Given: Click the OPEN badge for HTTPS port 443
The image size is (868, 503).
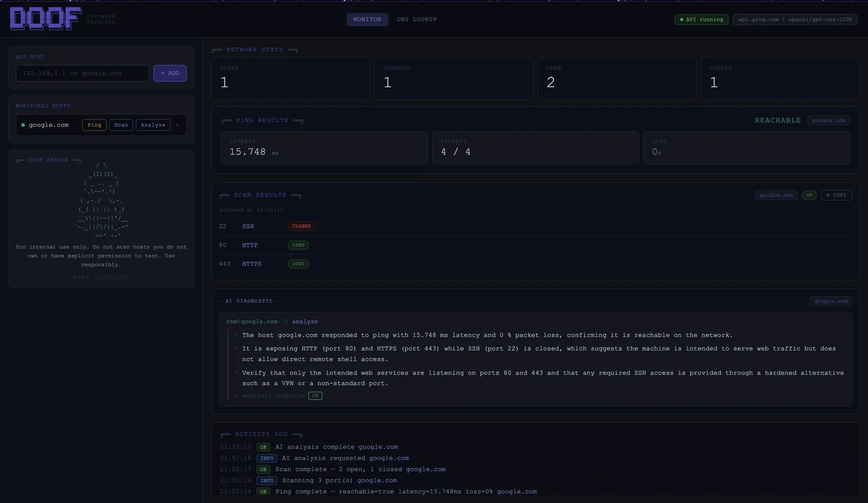Looking at the screenshot, I should (298, 264).
